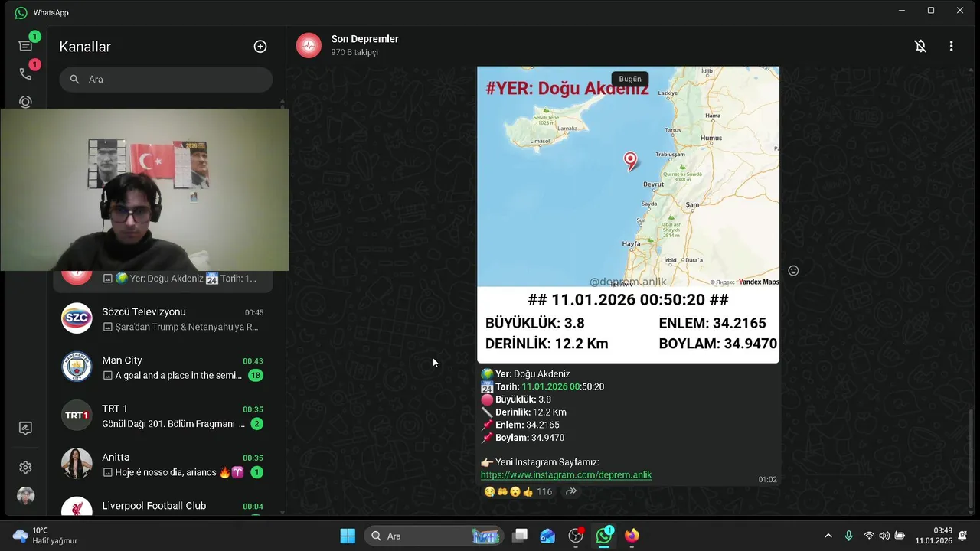Image resolution: width=980 pixels, height=551 pixels.
Task: Forward the earthquake message
Action: (x=571, y=492)
